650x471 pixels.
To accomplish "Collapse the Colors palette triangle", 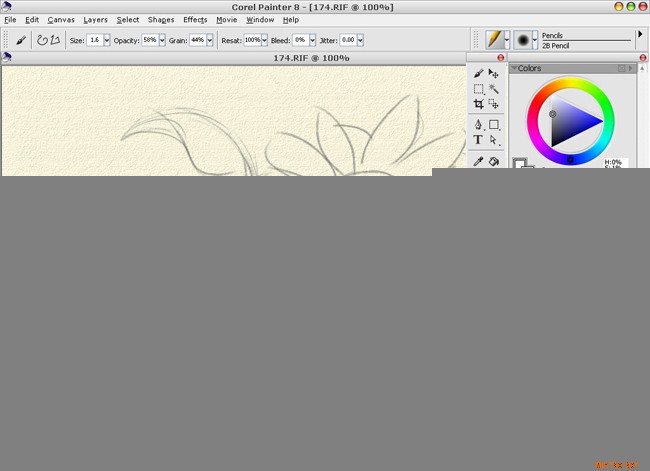I will [514, 69].
